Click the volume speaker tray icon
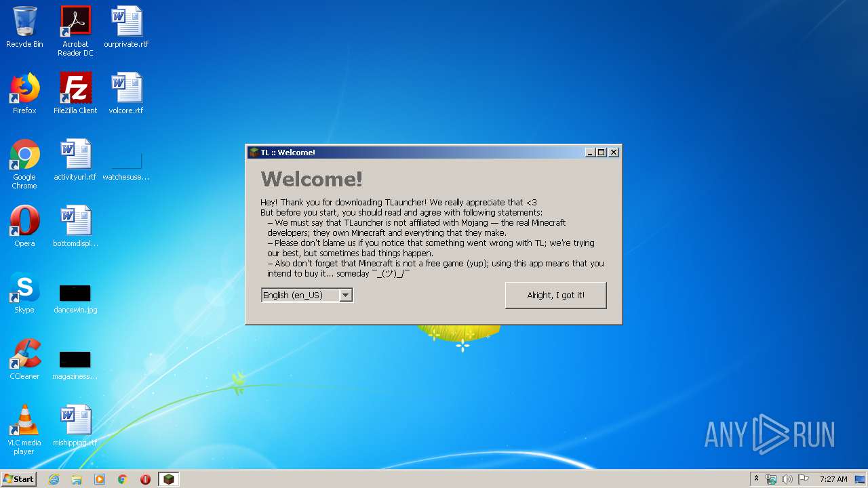This screenshot has height=488, width=868. tap(787, 479)
